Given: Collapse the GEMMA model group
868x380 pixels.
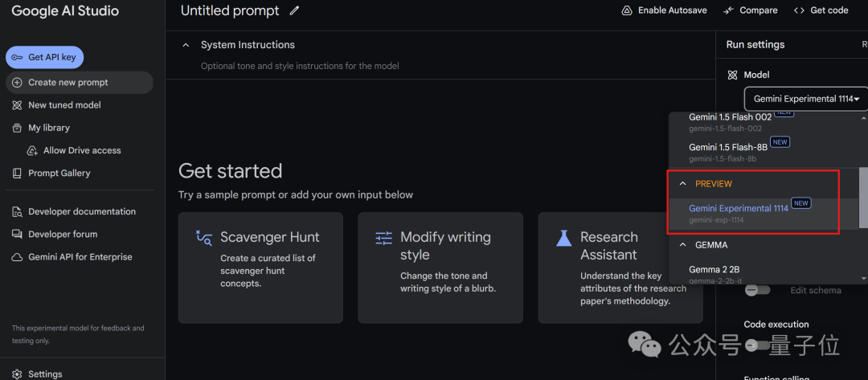Looking at the screenshot, I should pyautogui.click(x=683, y=245).
